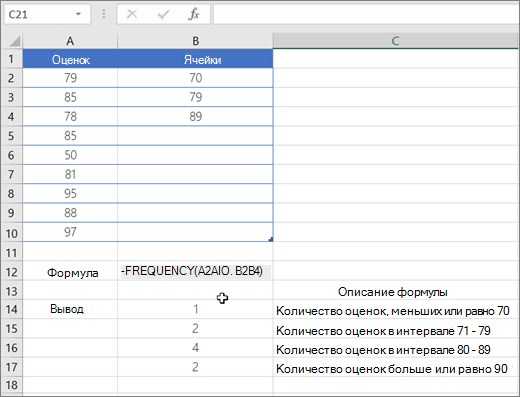Click cell A8 containing 95

pos(70,194)
